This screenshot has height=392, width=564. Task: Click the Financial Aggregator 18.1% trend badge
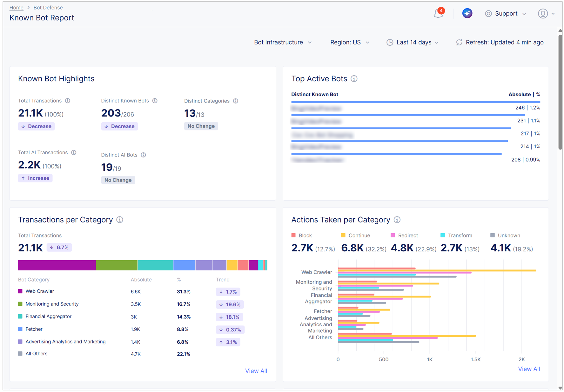pyautogui.click(x=229, y=317)
